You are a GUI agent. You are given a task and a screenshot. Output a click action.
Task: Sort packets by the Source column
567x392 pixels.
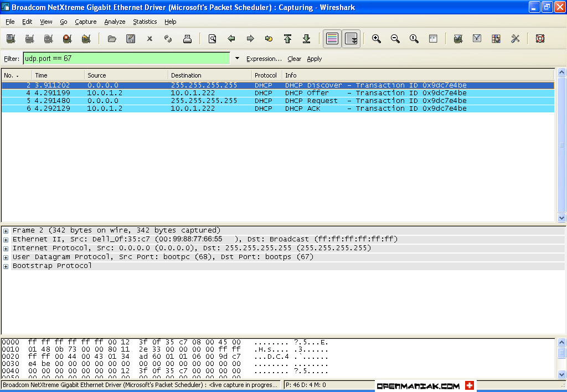click(x=126, y=75)
